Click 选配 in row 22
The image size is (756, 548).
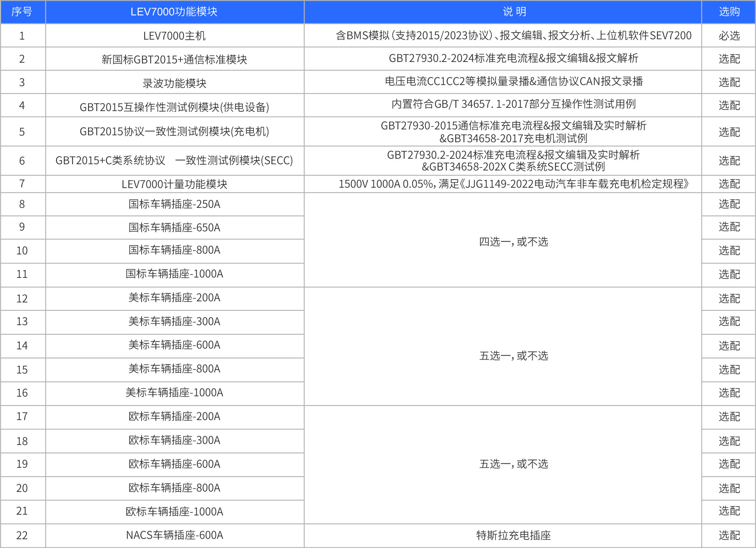729,535
